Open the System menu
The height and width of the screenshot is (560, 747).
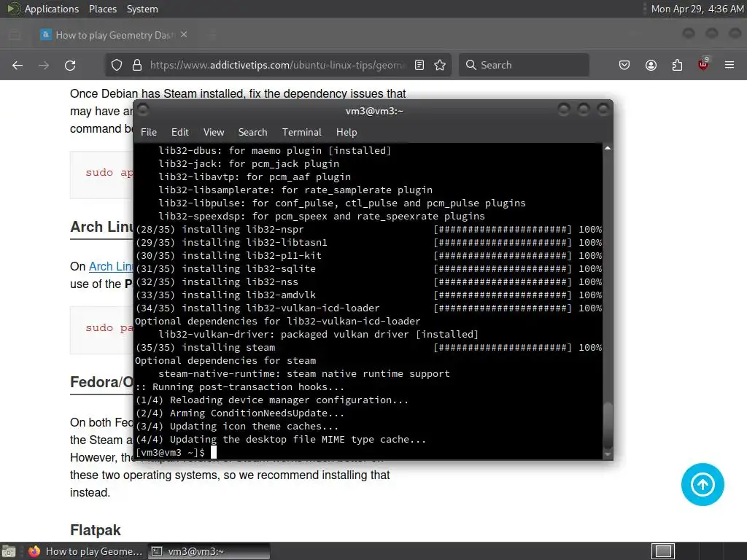click(x=142, y=9)
